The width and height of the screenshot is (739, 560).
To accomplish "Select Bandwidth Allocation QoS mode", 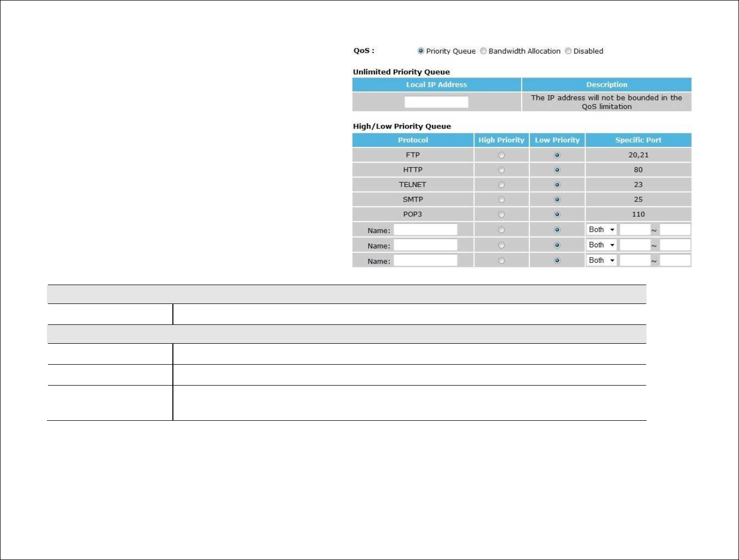I will 483,51.
